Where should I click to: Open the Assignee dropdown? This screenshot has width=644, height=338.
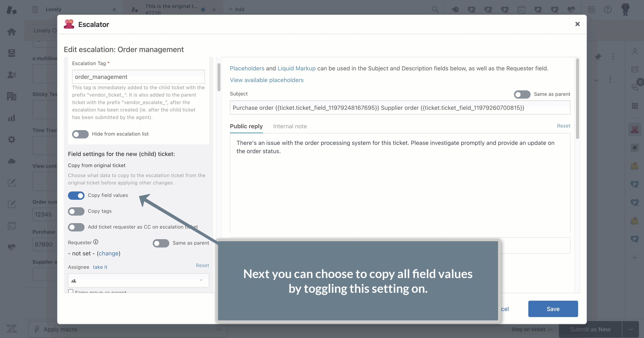point(138,280)
